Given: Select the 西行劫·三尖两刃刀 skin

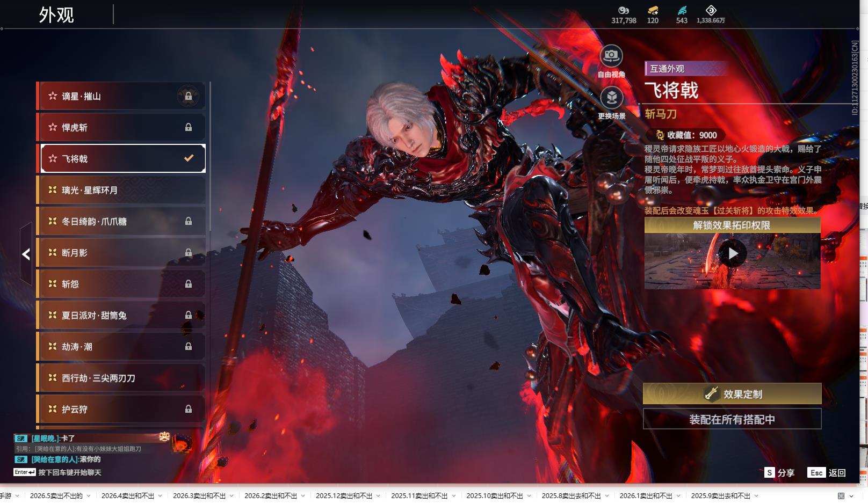Looking at the screenshot, I should tap(121, 378).
